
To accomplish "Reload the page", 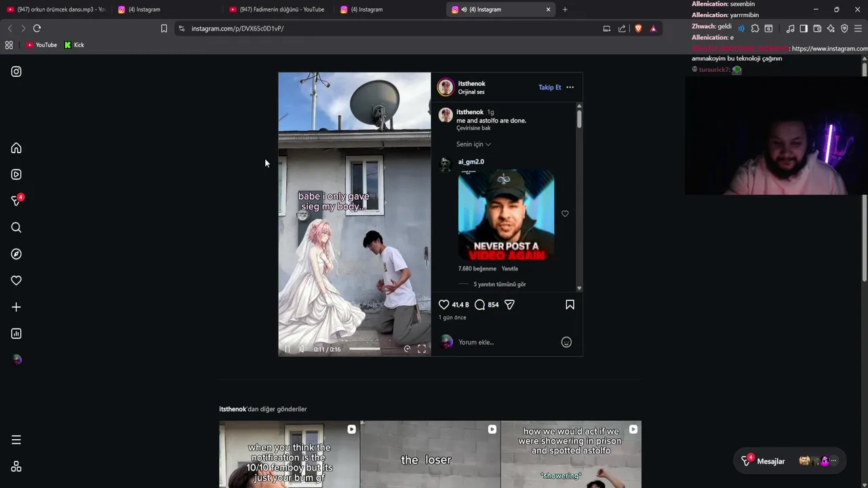I will [x=37, y=28].
